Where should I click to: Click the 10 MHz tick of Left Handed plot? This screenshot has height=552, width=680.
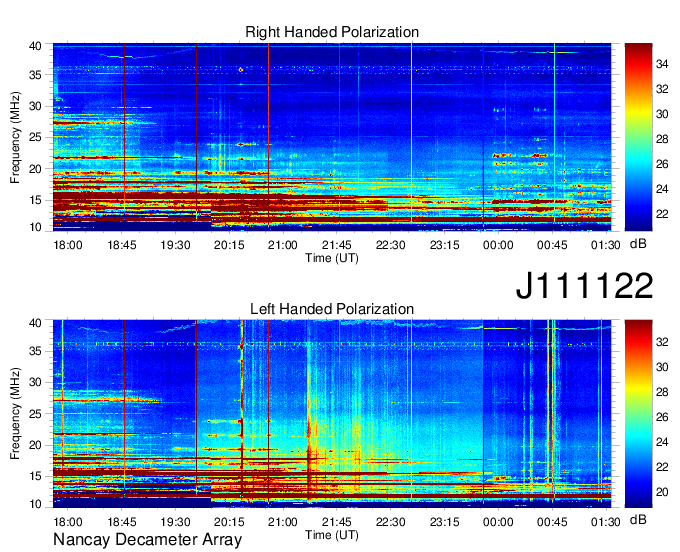point(35,504)
